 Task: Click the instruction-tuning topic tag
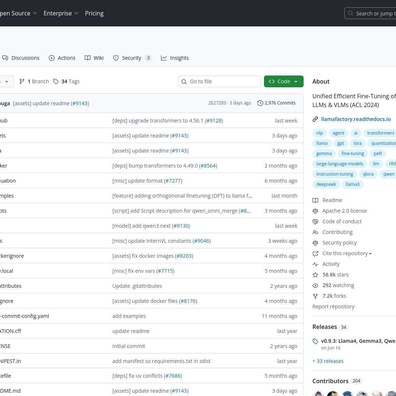pos(334,174)
